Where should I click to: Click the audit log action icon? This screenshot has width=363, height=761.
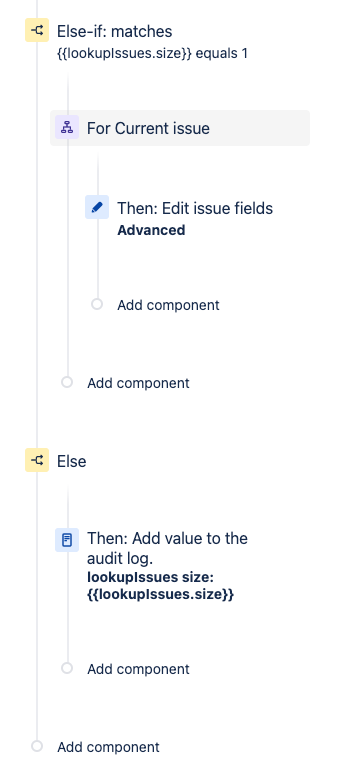(67, 540)
